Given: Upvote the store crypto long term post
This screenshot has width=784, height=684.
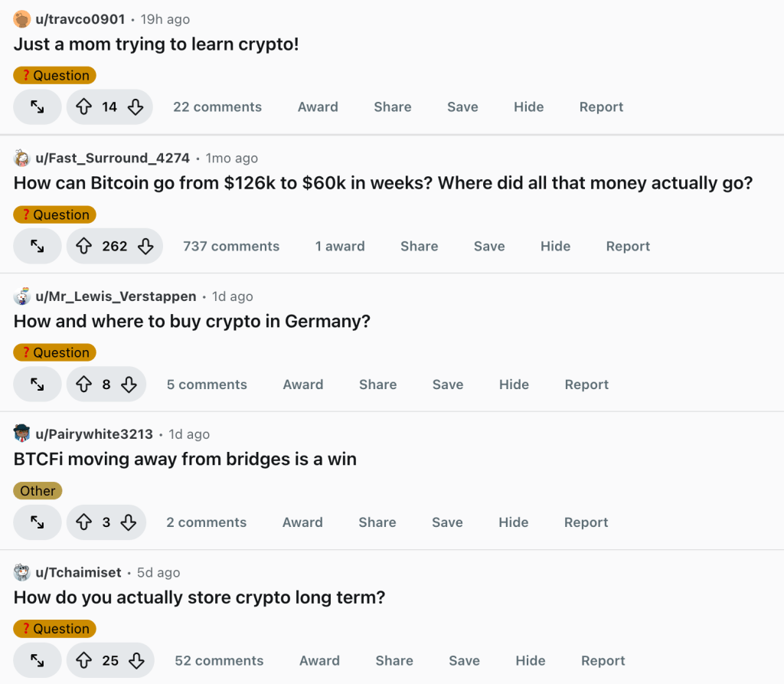Looking at the screenshot, I should point(84,660).
